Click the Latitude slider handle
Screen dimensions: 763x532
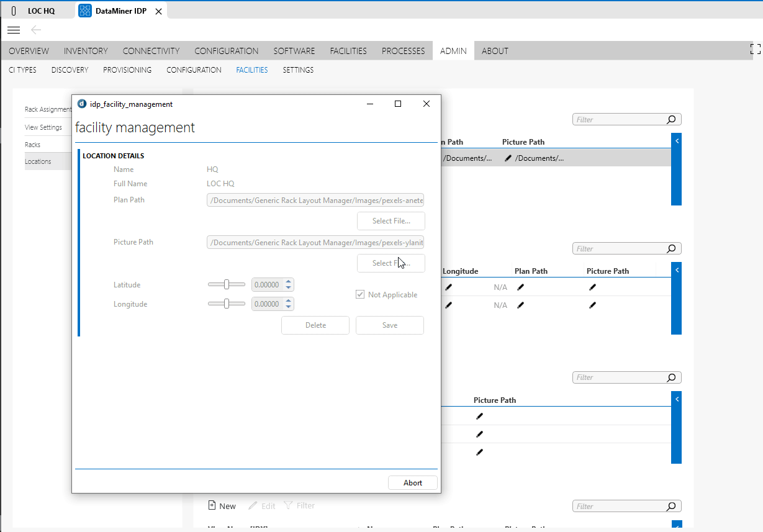227,284
